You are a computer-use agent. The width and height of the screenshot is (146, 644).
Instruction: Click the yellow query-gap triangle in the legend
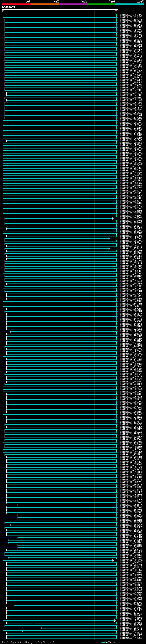point(19,642)
